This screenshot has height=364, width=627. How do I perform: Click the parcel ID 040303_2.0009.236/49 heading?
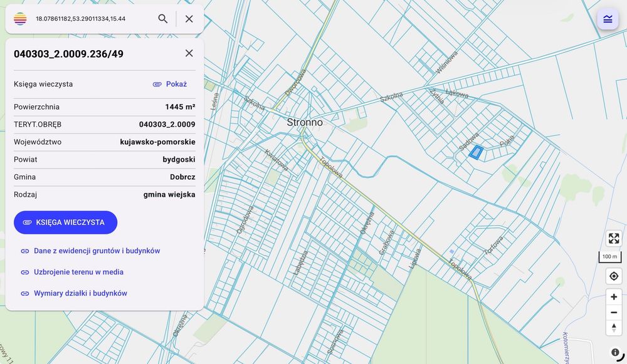pos(68,54)
